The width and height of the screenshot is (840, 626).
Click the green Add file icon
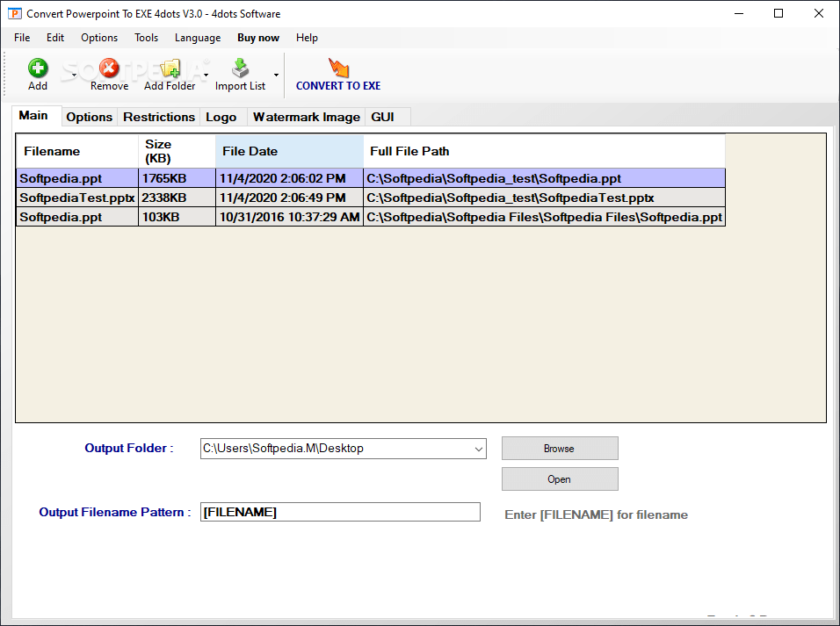click(x=38, y=68)
